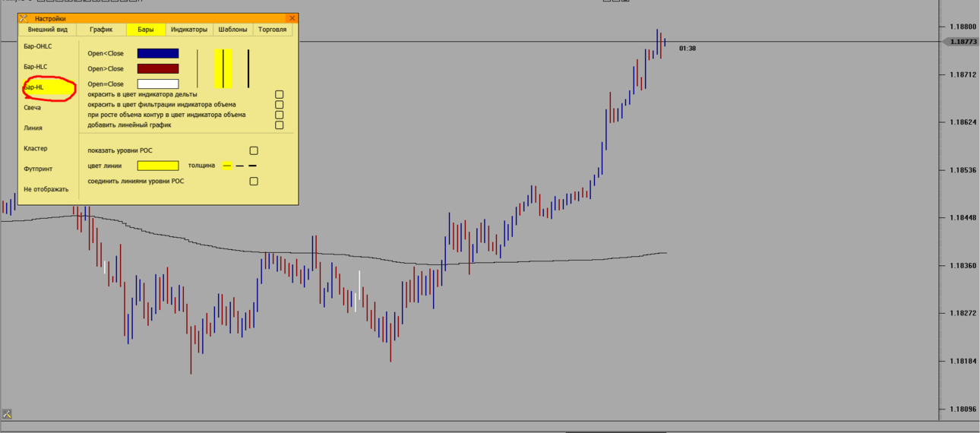Image resolution: width=980 pixels, height=433 pixels.
Task: Close the Настройки dialog
Action: 292,18
